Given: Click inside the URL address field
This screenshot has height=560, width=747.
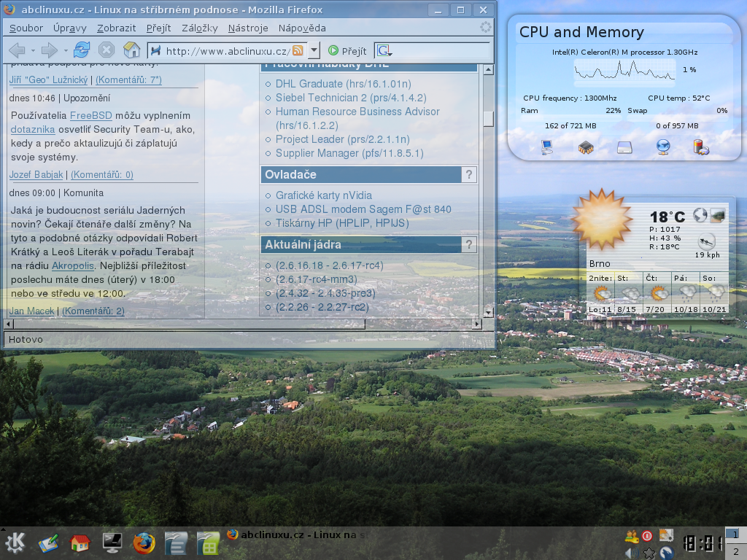Looking at the screenshot, I should pyautogui.click(x=226, y=51).
